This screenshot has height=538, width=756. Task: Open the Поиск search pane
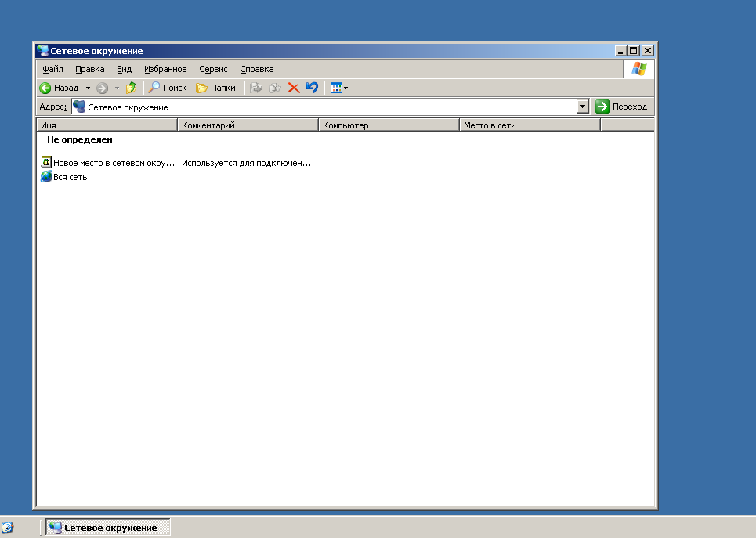[x=167, y=88]
